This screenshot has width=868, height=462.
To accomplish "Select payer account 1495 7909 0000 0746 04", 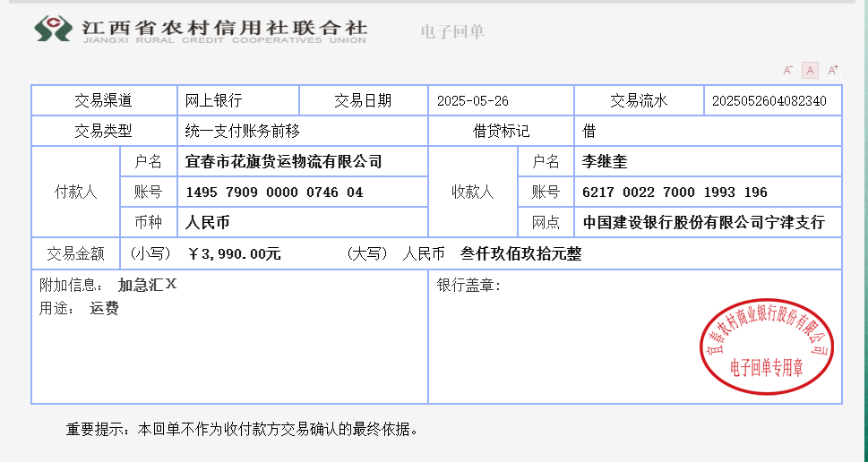I will click(275, 192).
